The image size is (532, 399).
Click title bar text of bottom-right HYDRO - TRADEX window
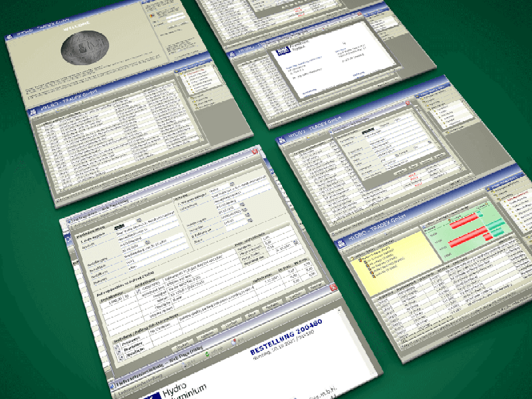[377, 227]
